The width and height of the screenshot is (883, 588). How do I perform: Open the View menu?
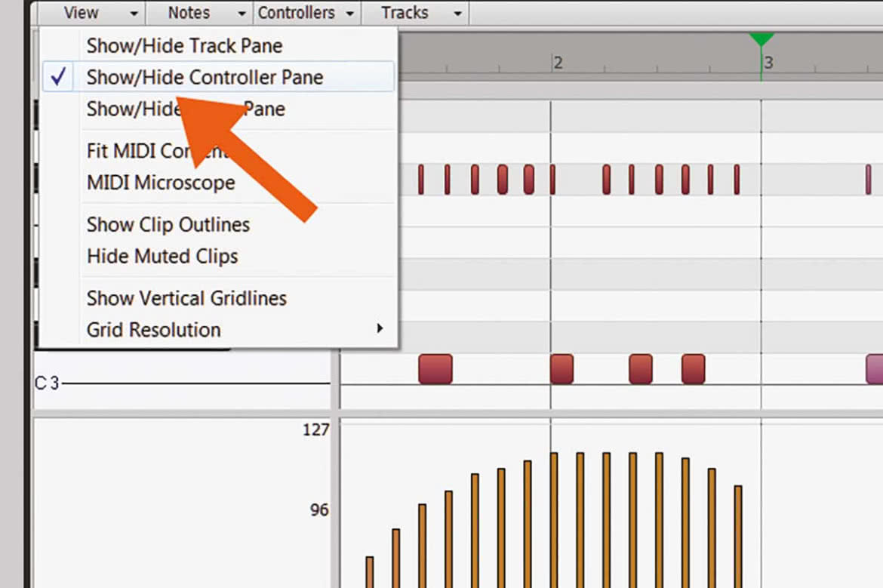coord(91,12)
